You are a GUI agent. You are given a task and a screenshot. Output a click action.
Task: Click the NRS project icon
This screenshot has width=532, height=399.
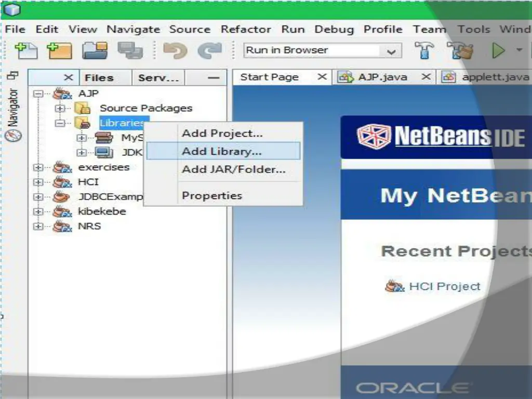62,227
